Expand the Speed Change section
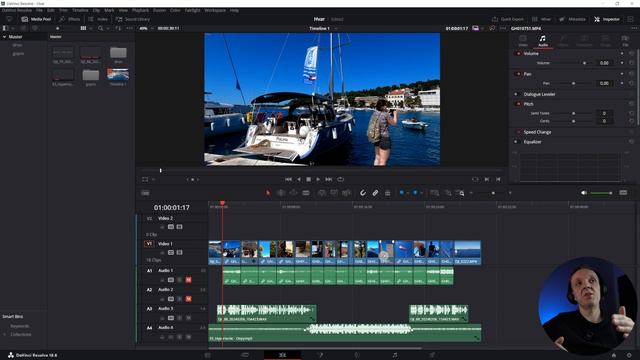The height and width of the screenshot is (360, 640). [x=537, y=132]
